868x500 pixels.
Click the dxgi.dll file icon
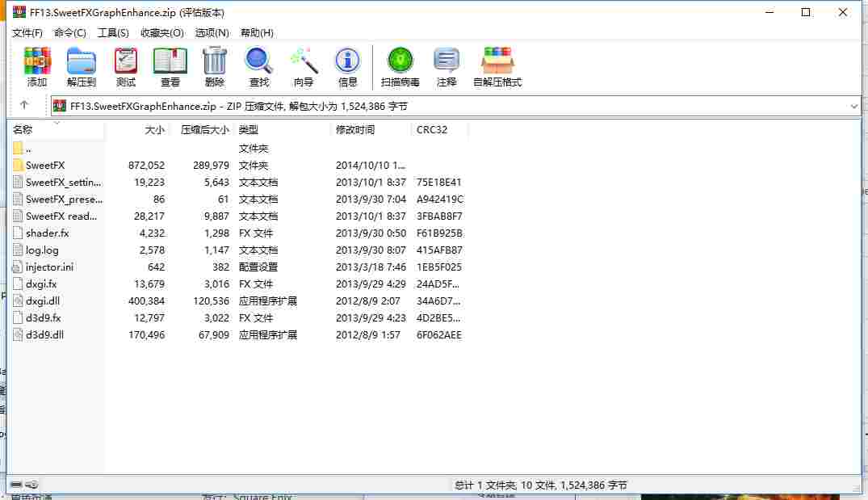tap(18, 300)
